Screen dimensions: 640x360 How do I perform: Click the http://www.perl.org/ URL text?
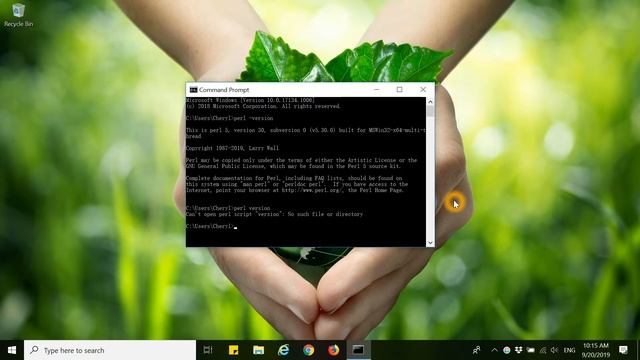[x=313, y=190]
